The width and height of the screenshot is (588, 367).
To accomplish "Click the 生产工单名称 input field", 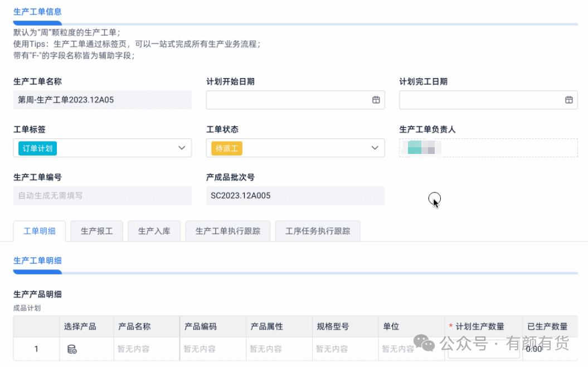I will coord(102,100).
